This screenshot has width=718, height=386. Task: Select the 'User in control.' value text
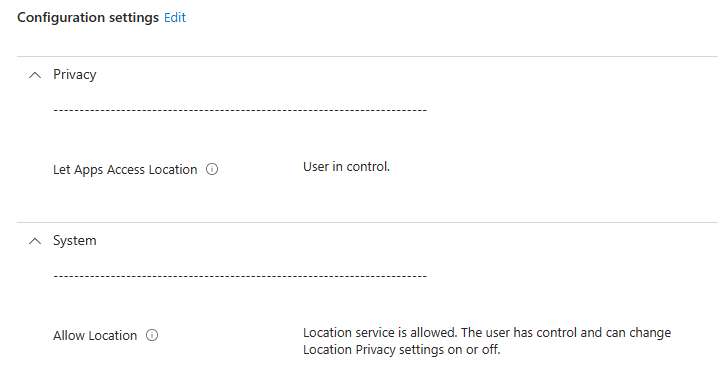tap(346, 167)
